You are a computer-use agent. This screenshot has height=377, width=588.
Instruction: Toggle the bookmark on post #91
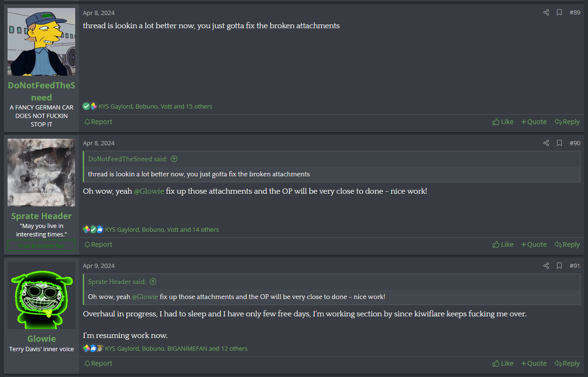(559, 266)
